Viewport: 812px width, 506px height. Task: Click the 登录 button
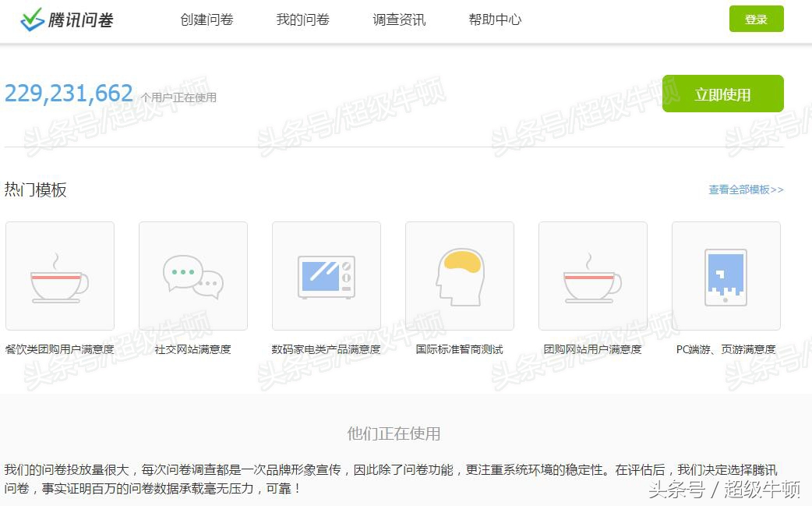coord(755,18)
